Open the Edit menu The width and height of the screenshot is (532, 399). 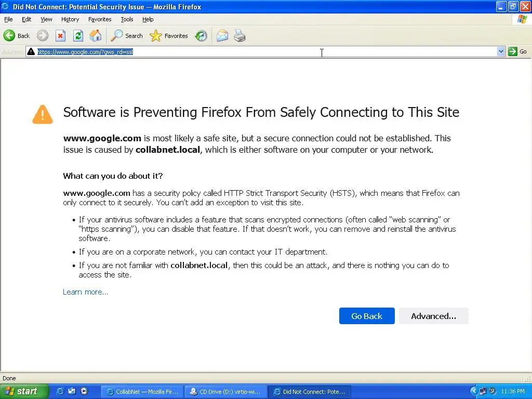click(x=26, y=19)
